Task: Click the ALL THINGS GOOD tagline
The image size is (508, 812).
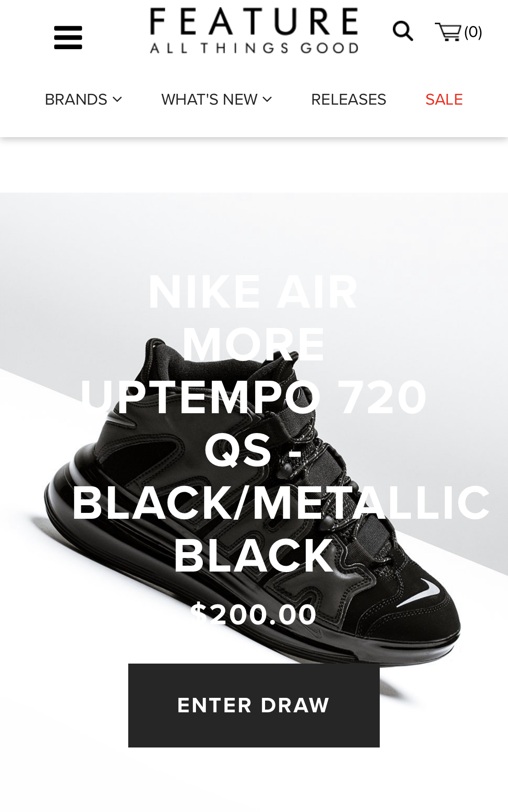Action: (x=254, y=48)
